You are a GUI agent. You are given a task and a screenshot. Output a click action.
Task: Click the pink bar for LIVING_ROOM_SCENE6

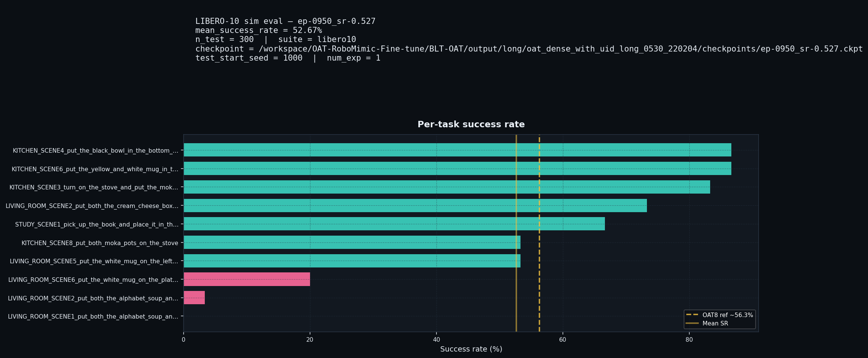coord(247,279)
